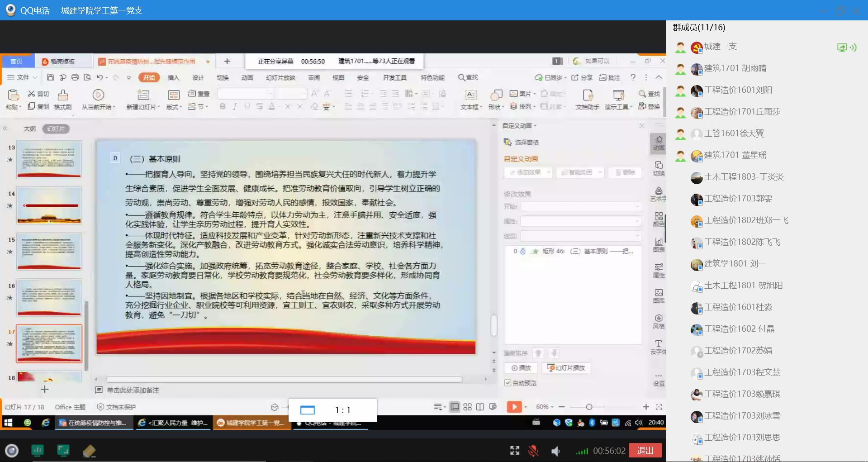Toggle fullscreen view of shared screen

coord(515,450)
